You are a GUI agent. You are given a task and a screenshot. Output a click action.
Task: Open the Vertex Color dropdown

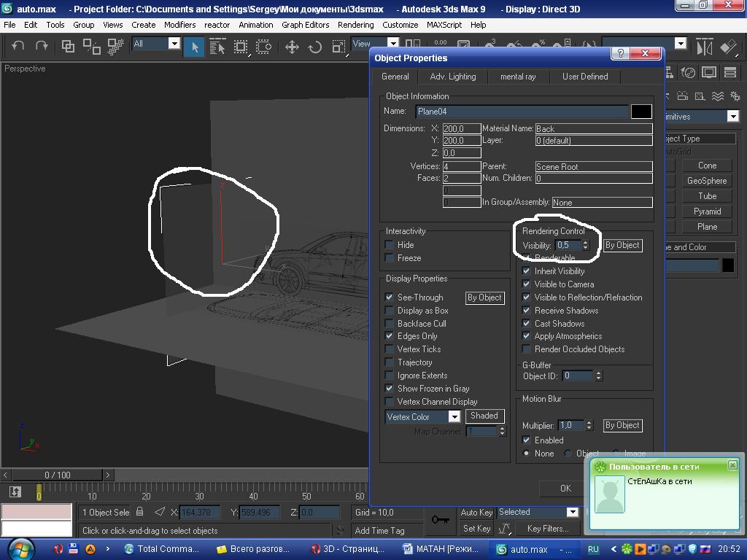tap(454, 417)
